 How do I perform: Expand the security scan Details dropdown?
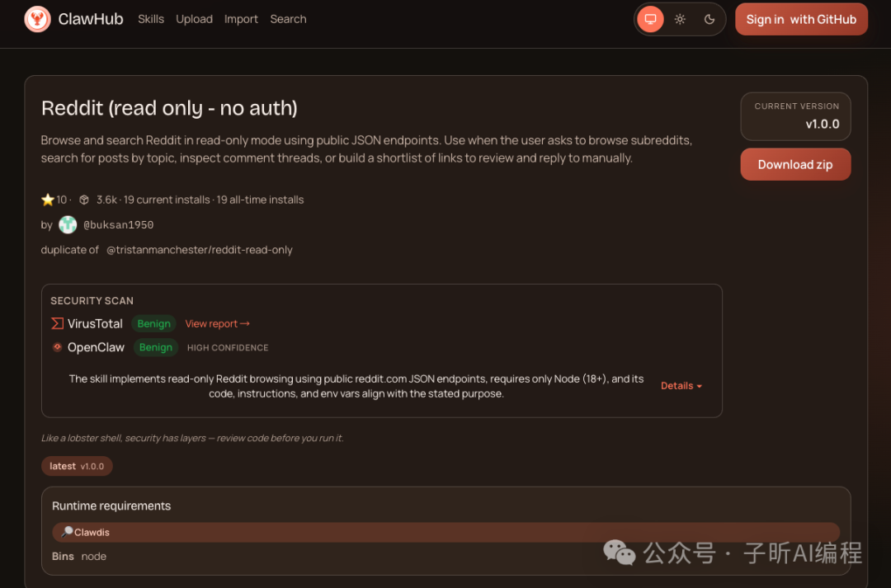click(681, 385)
